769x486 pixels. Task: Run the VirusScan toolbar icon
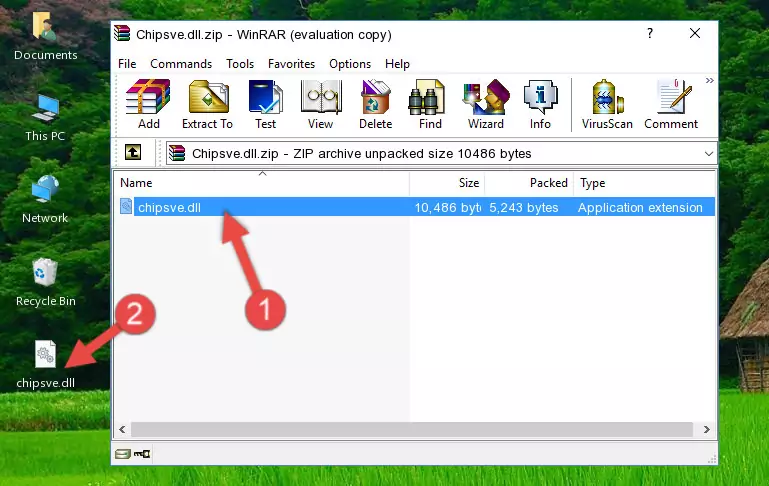pos(607,104)
